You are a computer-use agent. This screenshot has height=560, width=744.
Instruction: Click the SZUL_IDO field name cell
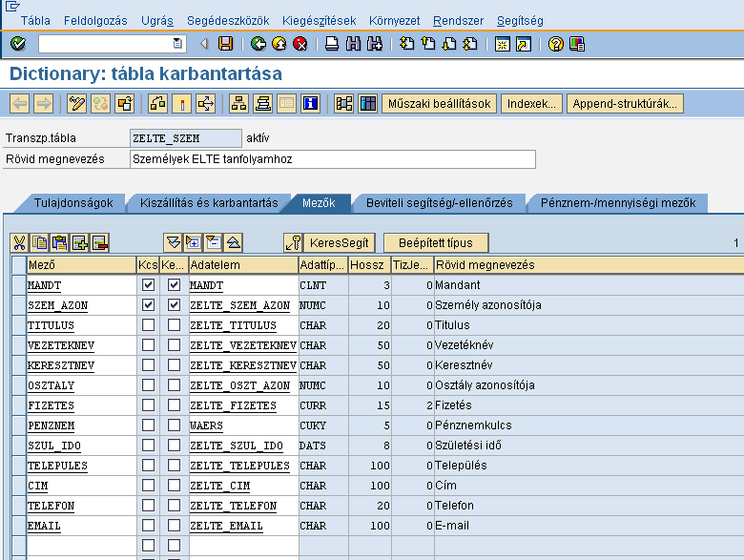click(x=82, y=446)
